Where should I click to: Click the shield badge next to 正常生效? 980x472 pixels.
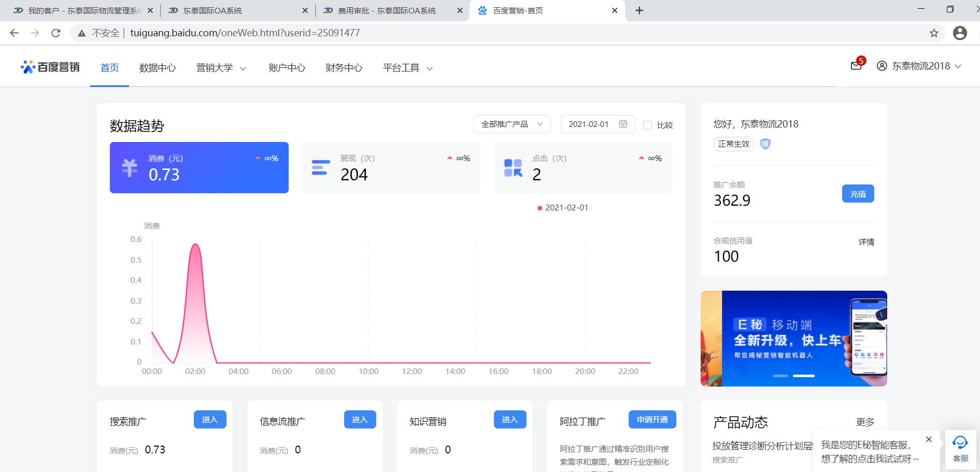coord(765,144)
